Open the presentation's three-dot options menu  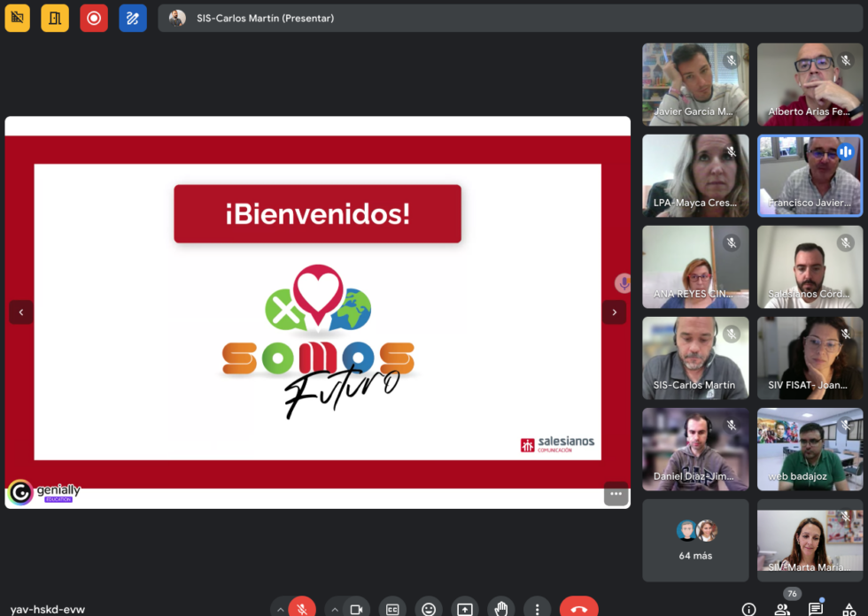pos(616,494)
